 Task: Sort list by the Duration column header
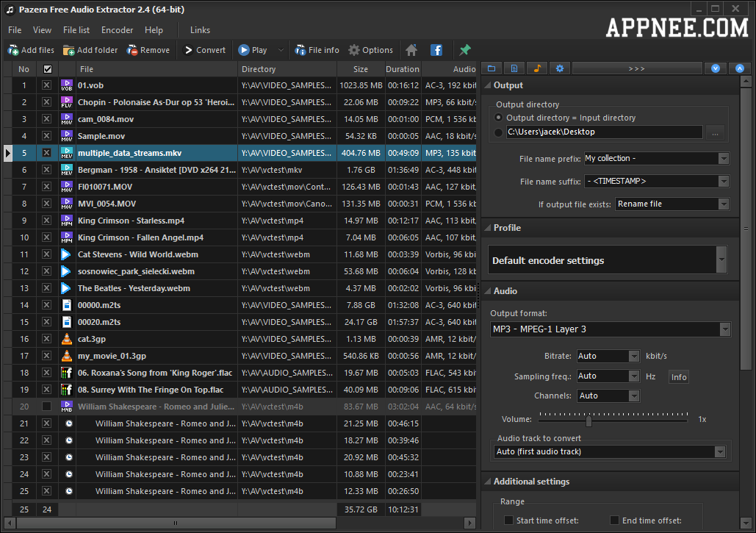tap(403, 69)
